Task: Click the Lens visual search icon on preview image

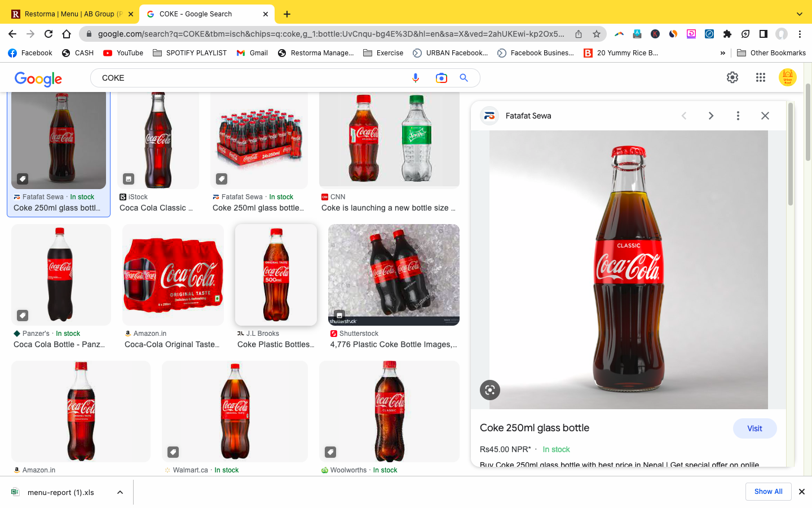Action: (x=490, y=390)
